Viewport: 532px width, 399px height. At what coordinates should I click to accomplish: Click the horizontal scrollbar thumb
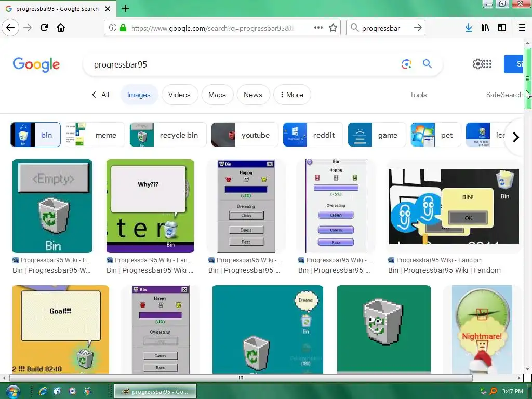pos(241,378)
